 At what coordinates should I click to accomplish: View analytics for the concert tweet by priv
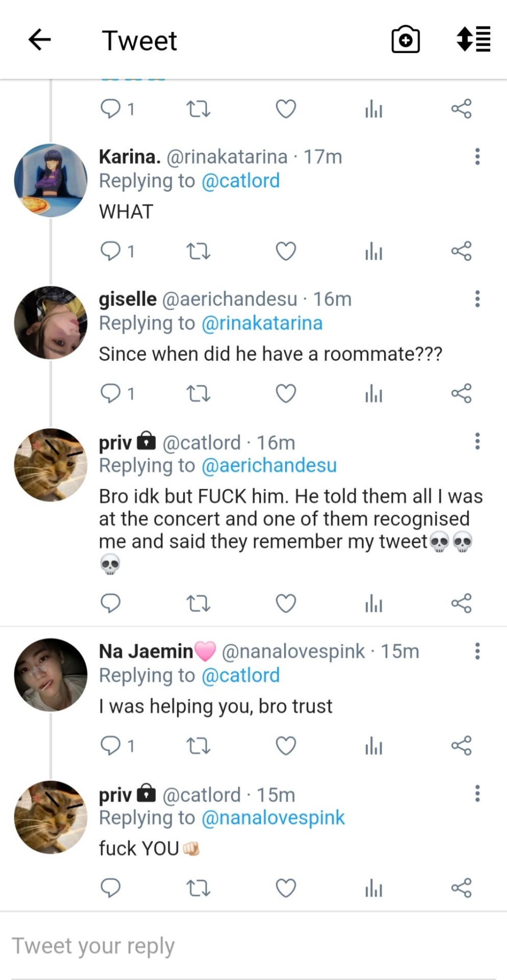coord(373,604)
